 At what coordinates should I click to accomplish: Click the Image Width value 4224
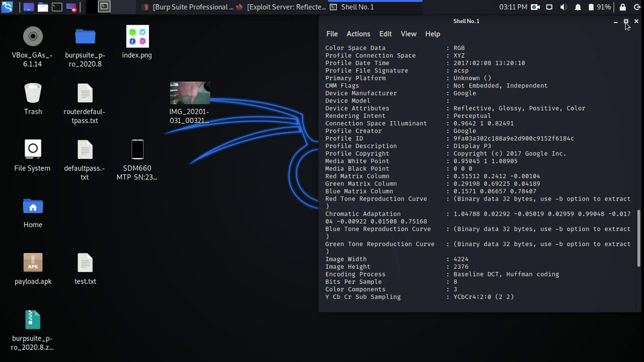(461, 259)
